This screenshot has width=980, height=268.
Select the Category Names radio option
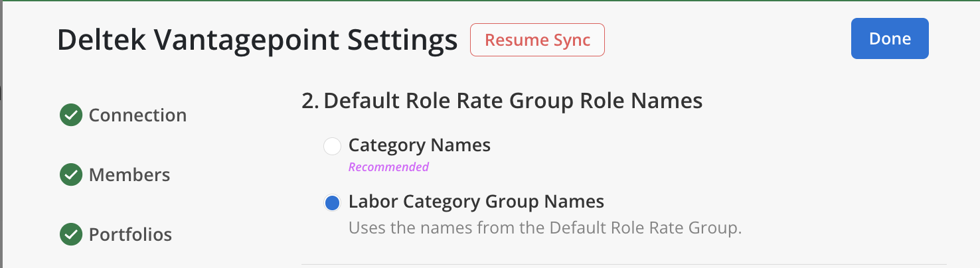click(x=332, y=146)
